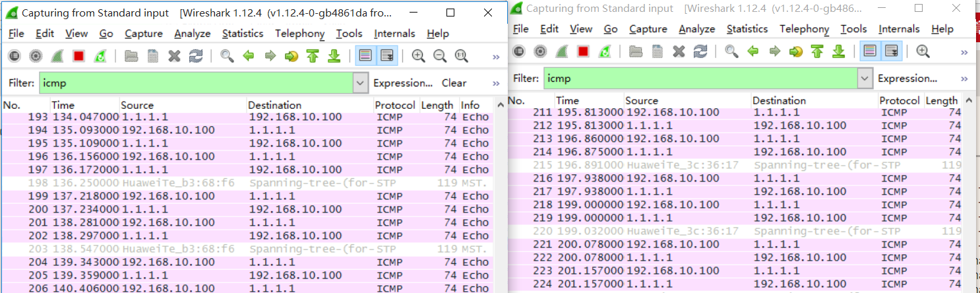Click the icmp filter field in right window
The image size is (980, 293).
tap(700, 79)
